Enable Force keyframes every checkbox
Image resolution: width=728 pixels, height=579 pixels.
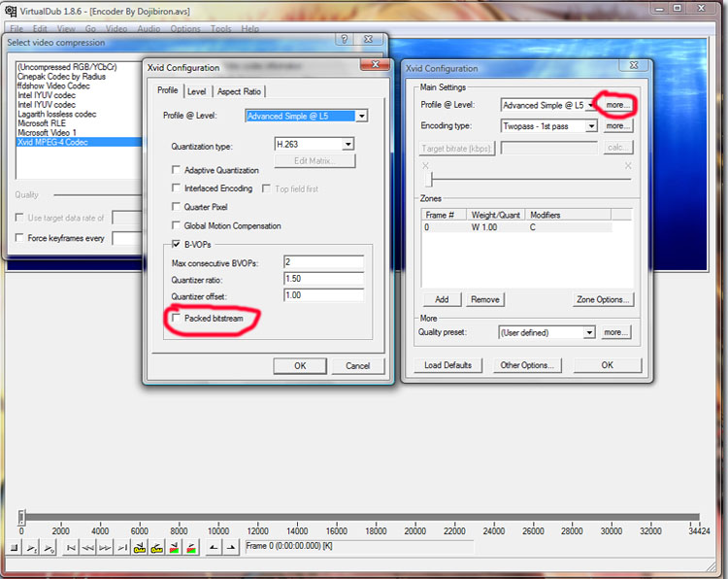point(19,238)
